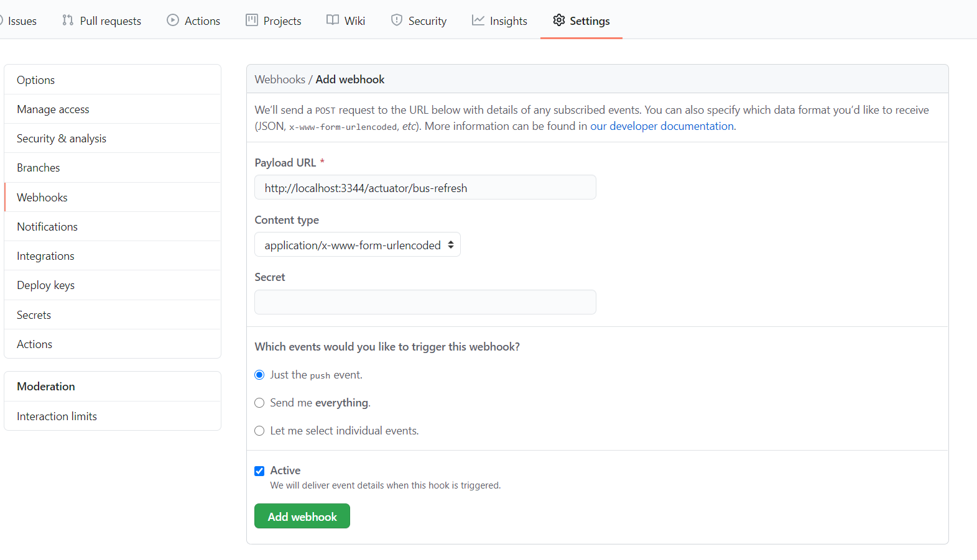Focus the Secret input field

425,302
